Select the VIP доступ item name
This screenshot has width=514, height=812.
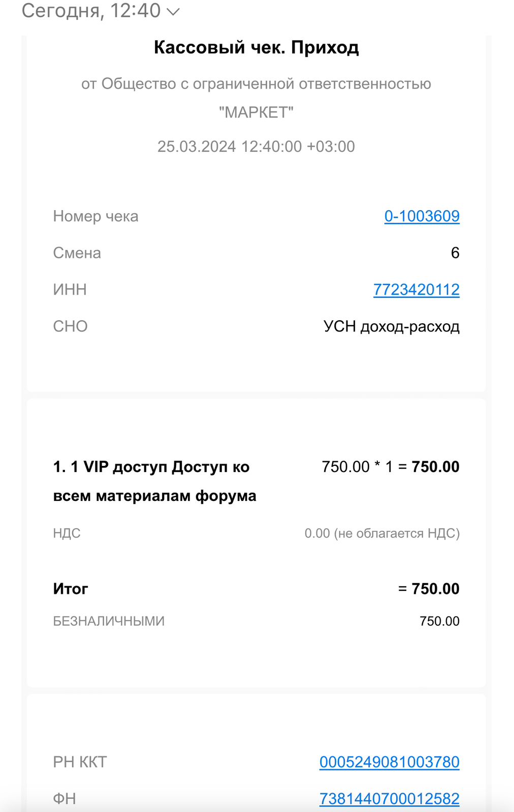pos(155,481)
